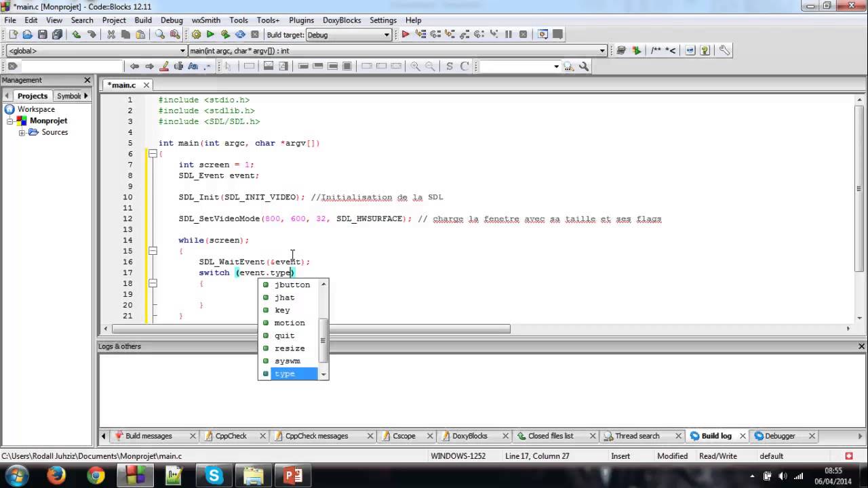Viewport: 868px width, 488px height.
Task: Save the current file via floppy icon
Action: click(43, 35)
